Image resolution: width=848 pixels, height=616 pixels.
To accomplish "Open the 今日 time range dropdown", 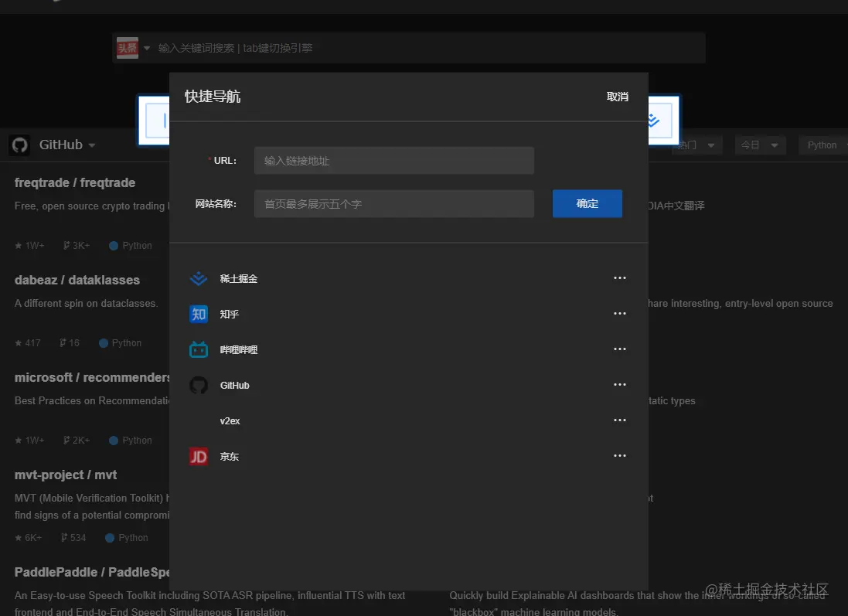I will 760,145.
